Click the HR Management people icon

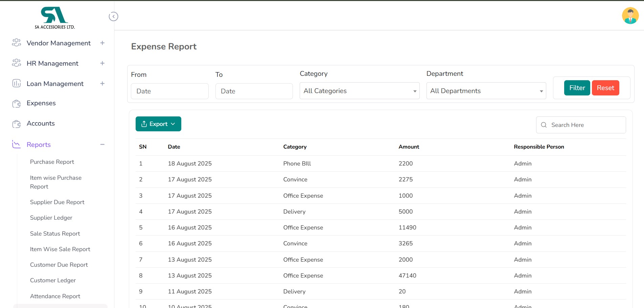click(16, 63)
